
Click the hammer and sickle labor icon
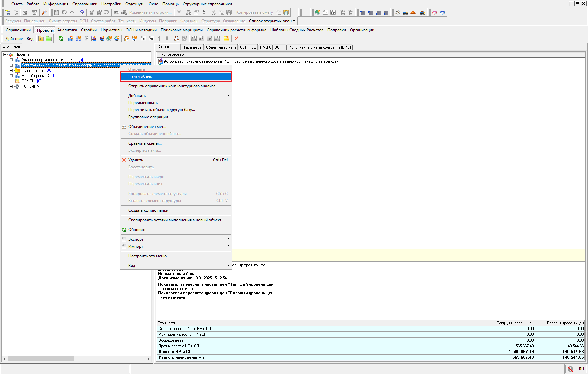point(398,12)
